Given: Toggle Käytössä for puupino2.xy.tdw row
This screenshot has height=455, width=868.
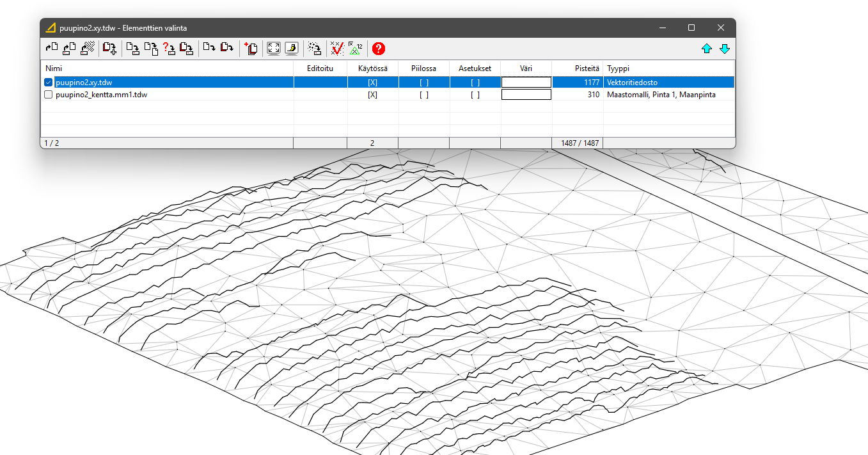Looking at the screenshot, I should (372, 83).
